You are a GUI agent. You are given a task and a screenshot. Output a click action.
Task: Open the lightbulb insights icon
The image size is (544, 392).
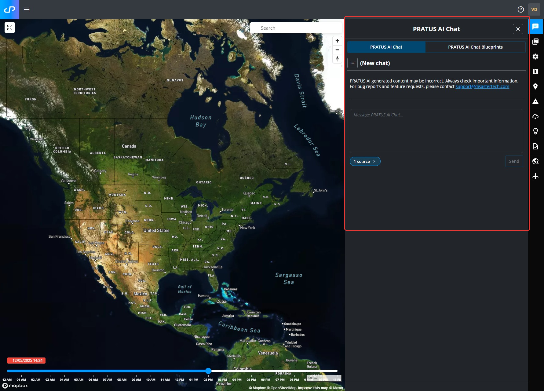(x=535, y=131)
